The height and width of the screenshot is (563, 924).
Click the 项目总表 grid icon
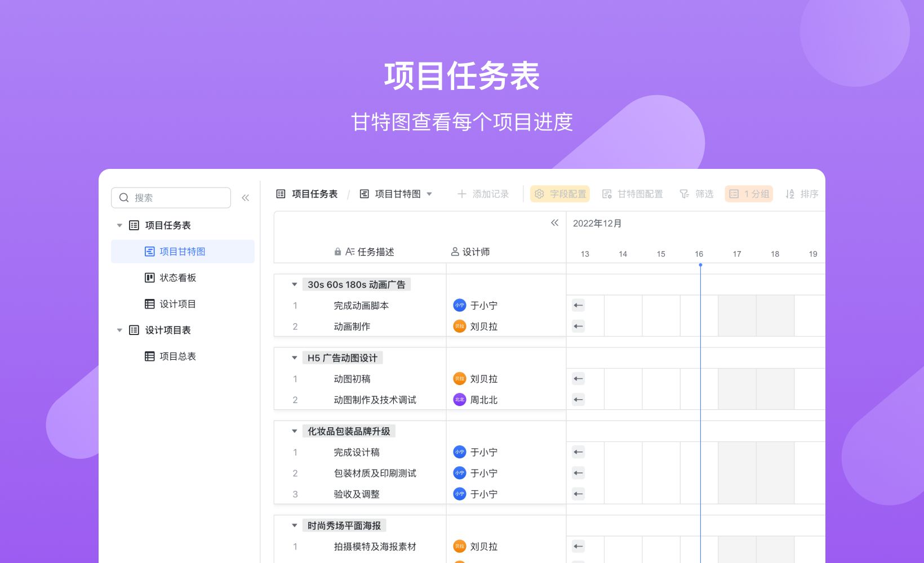(x=149, y=356)
